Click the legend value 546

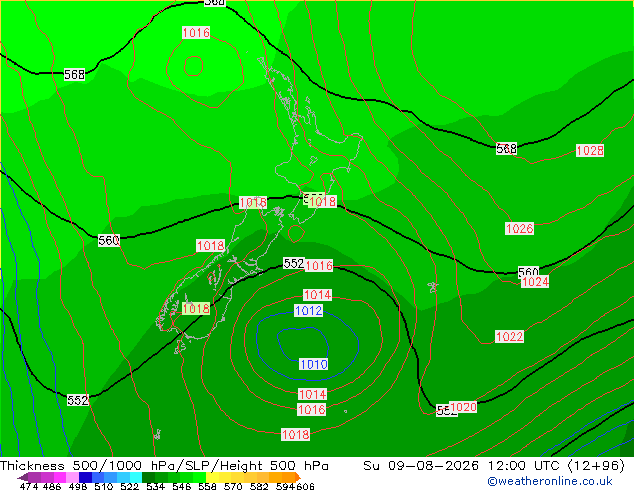[181, 486]
